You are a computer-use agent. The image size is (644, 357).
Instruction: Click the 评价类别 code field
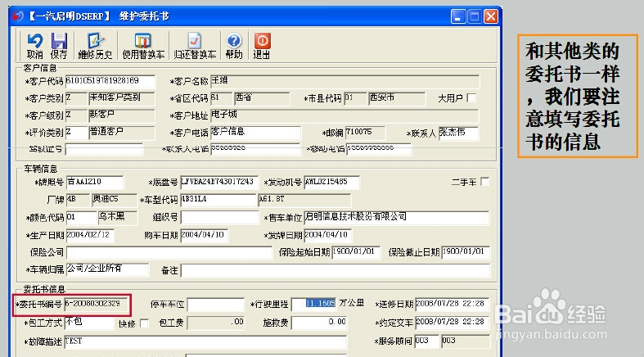coord(76,133)
